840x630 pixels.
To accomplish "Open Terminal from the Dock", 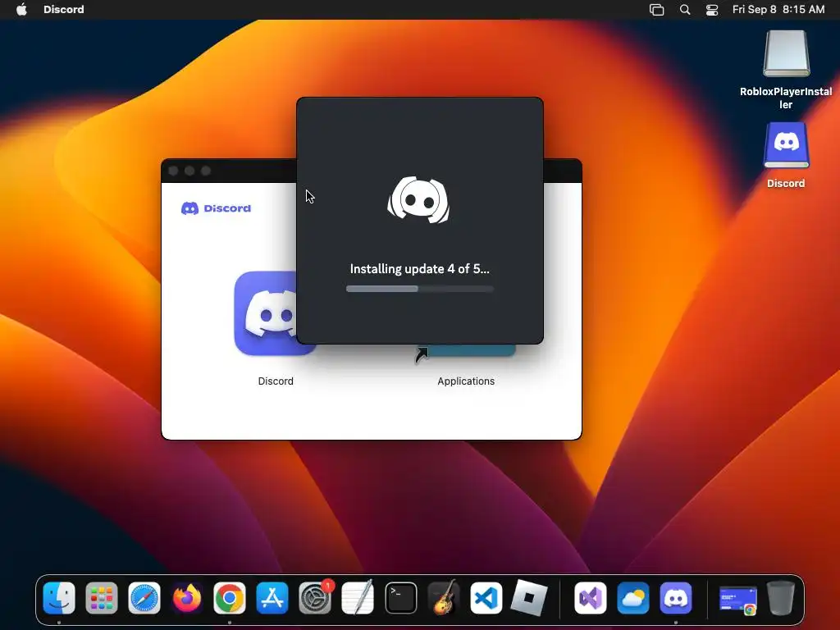I will coord(400,598).
